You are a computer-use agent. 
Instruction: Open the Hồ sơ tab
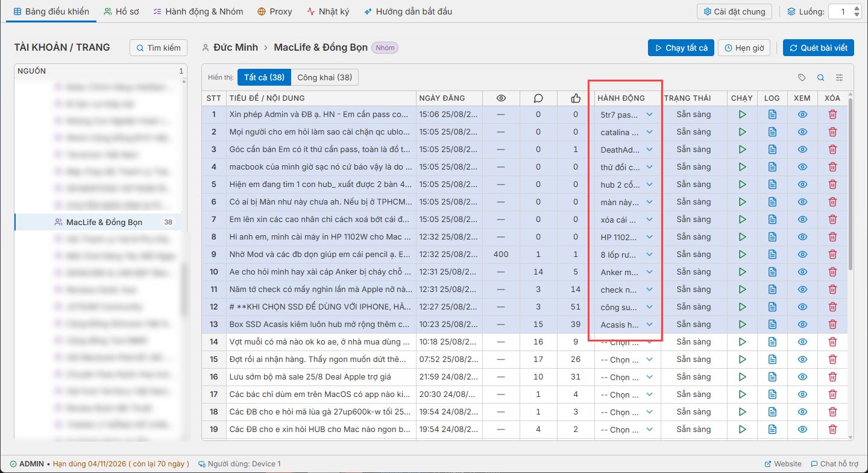tap(121, 11)
